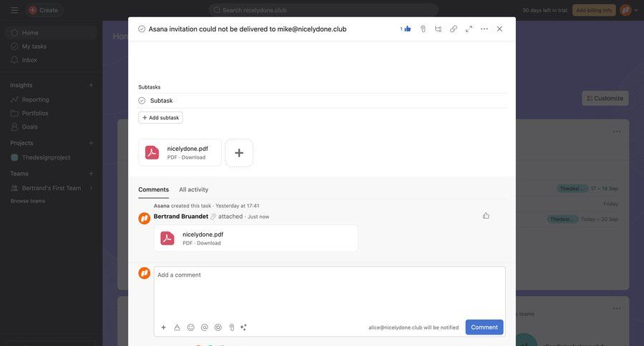Copy task link using chain icon
644x346 pixels.
[x=454, y=29]
